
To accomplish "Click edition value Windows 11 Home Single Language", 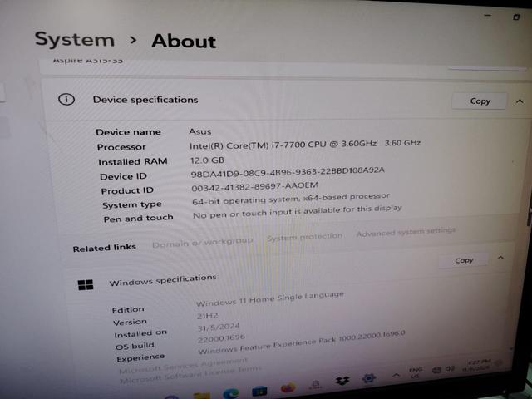I will (x=270, y=298).
